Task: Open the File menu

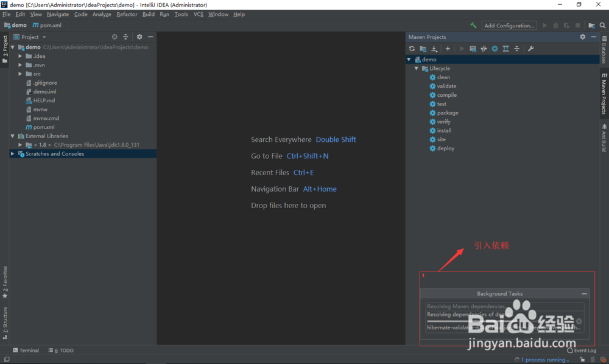Action: [6, 15]
